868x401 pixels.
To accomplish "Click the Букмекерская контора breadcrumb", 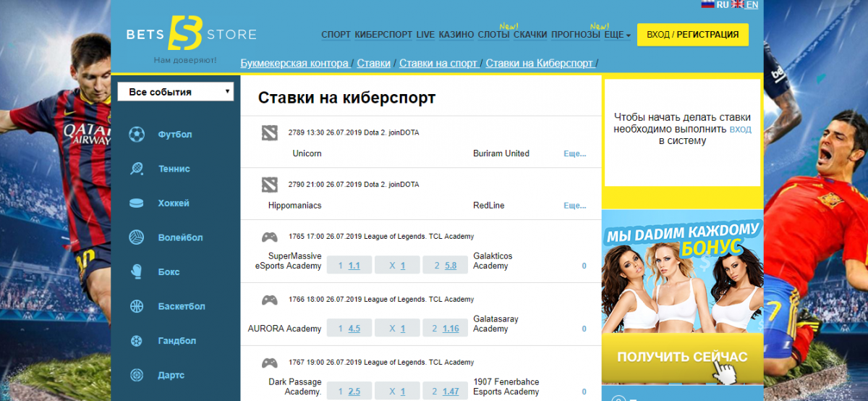I will pyautogui.click(x=294, y=63).
